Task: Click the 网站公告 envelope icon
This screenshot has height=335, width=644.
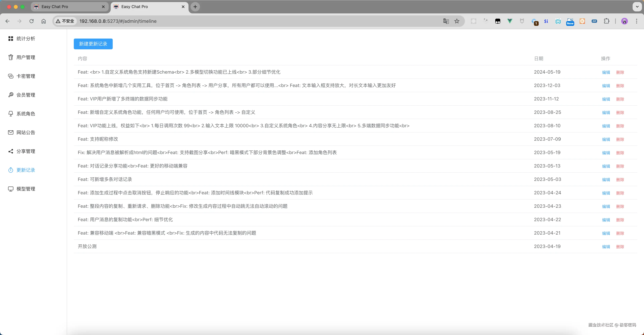Action: click(11, 132)
